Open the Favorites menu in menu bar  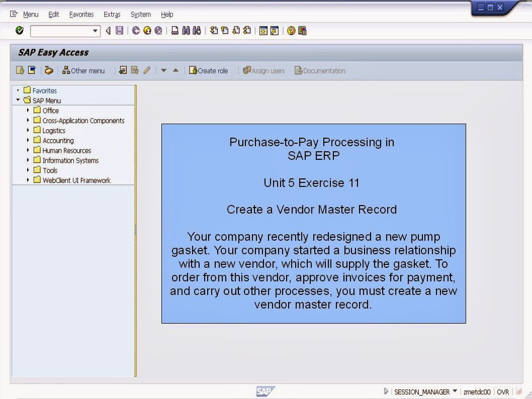(81, 14)
